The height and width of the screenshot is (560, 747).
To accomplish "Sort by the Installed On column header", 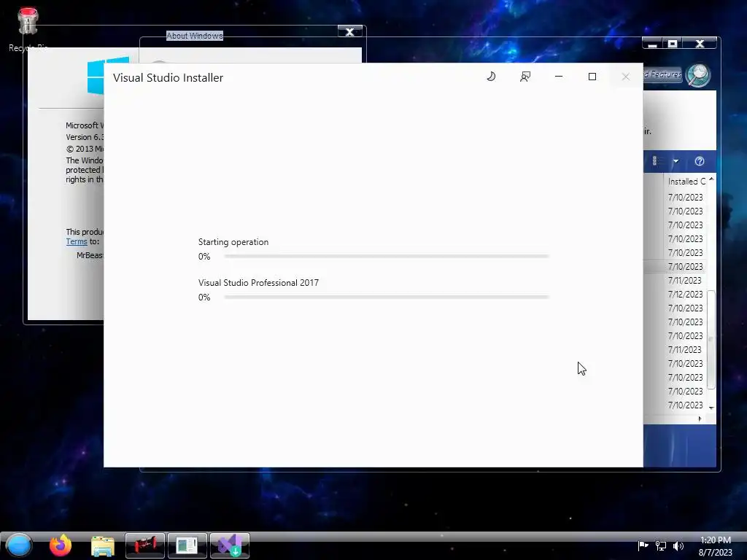I will (686, 182).
